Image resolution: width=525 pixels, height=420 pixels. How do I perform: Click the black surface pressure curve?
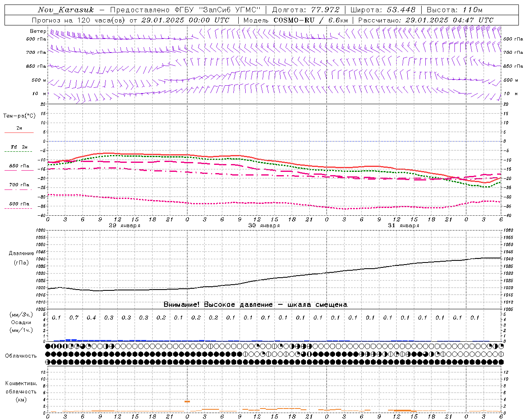[x=274, y=278]
